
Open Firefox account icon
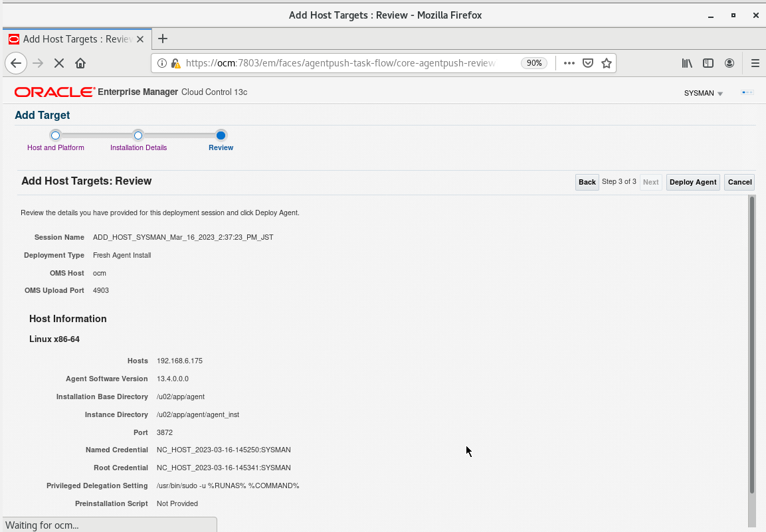729,63
